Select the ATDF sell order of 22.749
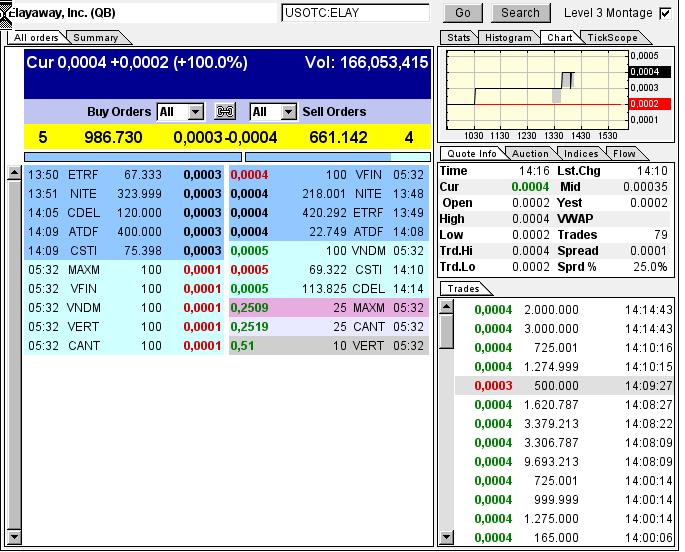 point(329,231)
